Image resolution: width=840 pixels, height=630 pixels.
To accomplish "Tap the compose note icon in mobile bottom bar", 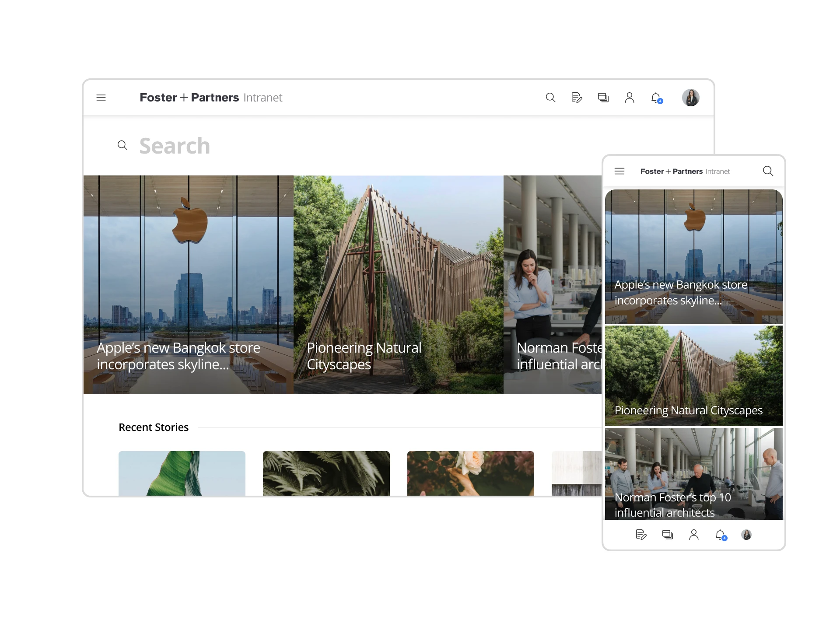I will [x=641, y=535].
